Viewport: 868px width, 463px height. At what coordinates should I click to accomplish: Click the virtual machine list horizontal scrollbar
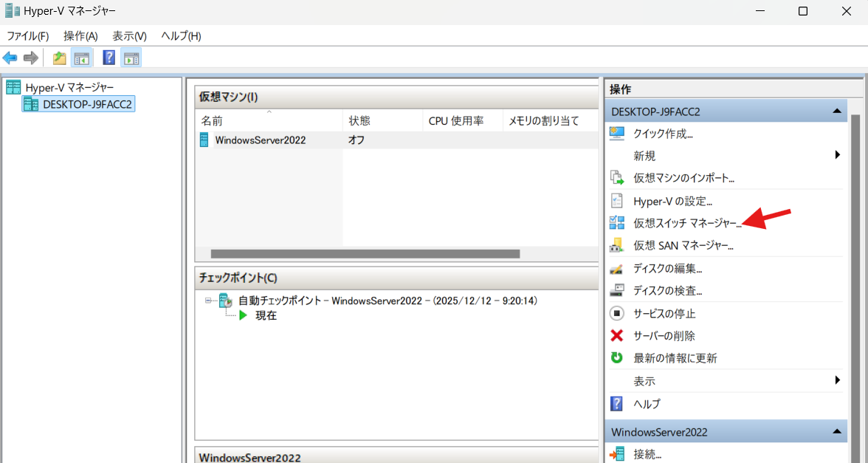[x=365, y=253]
